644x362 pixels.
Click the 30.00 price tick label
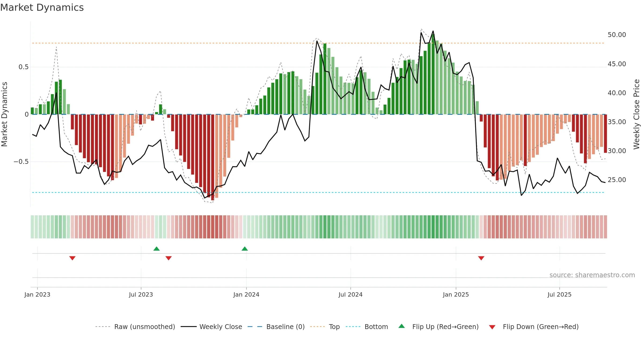click(x=617, y=151)
